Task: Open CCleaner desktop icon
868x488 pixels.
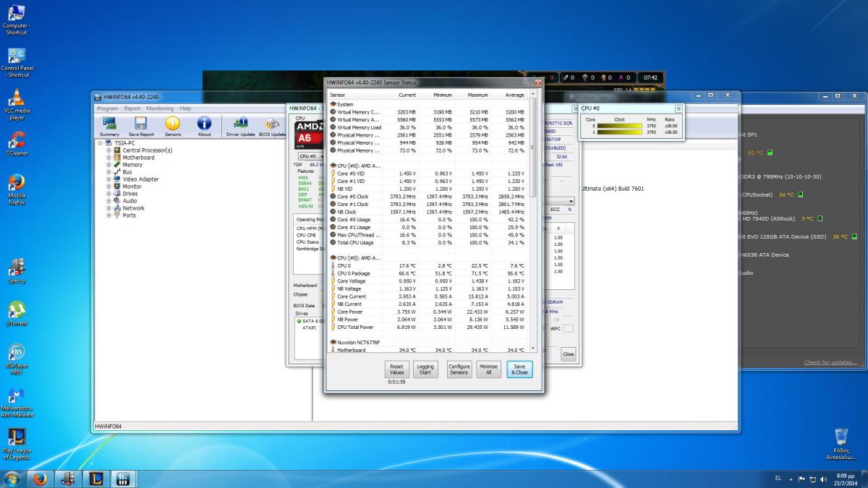Action: (17, 143)
